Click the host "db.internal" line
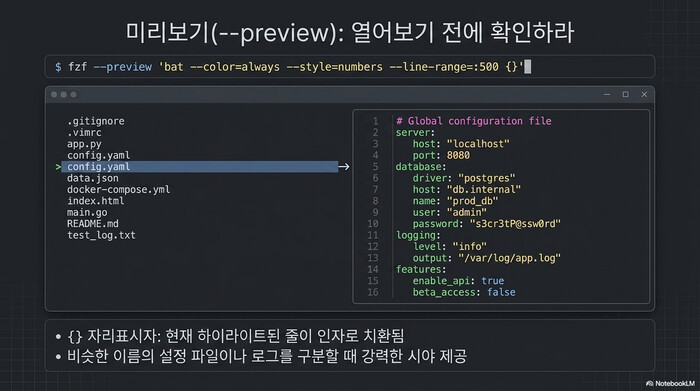 (x=467, y=190)
